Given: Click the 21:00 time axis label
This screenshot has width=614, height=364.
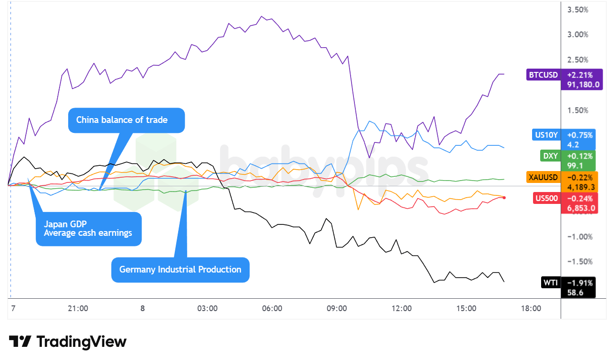Looking at the screenshot, I should 78,308.
